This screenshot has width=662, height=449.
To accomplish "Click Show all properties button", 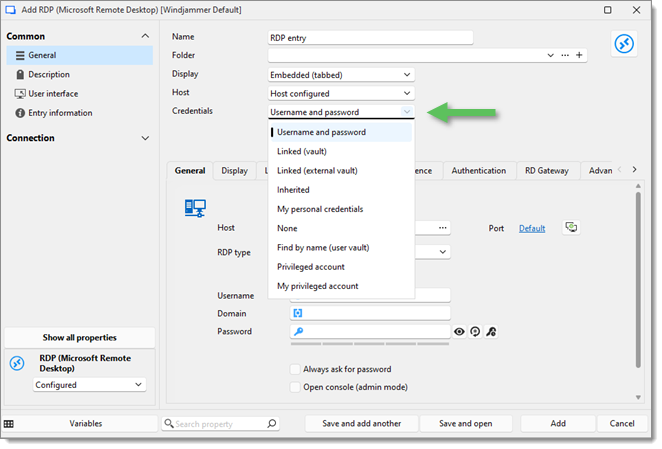I will pos(80,337).
